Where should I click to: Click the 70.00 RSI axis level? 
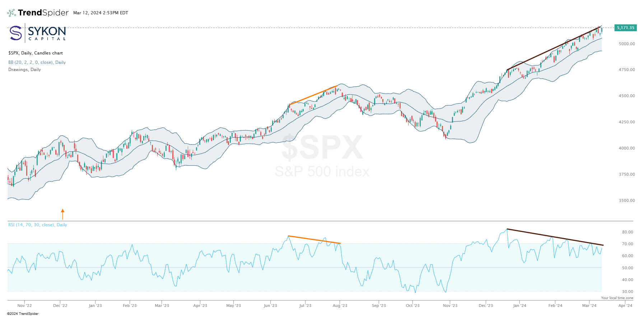tap(627, 244)
